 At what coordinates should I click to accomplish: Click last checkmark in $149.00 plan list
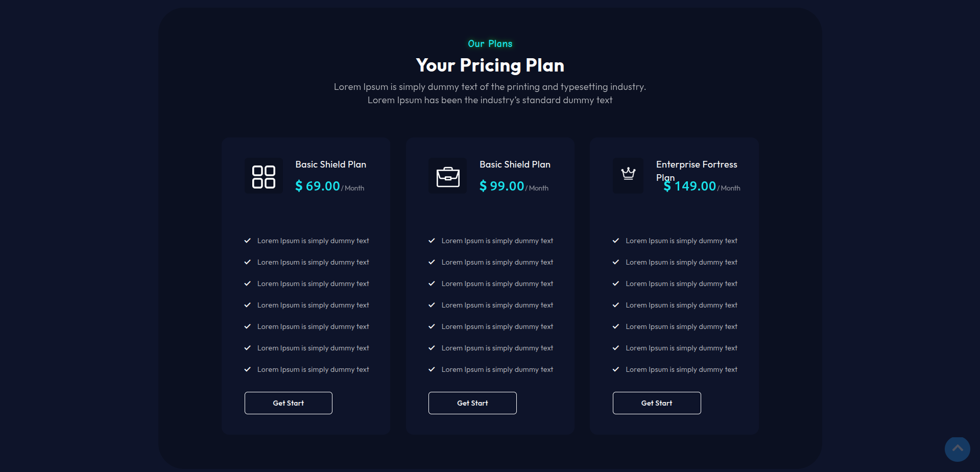tap(616, 369)
